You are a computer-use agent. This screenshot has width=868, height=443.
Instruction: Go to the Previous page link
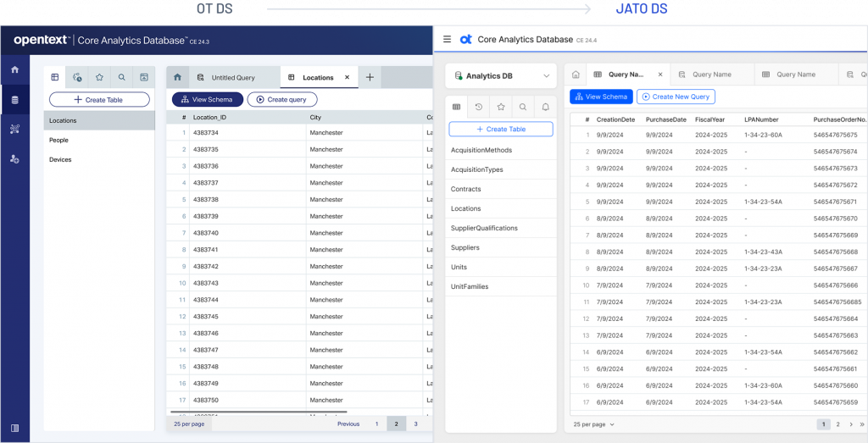(x=348, y=424)
